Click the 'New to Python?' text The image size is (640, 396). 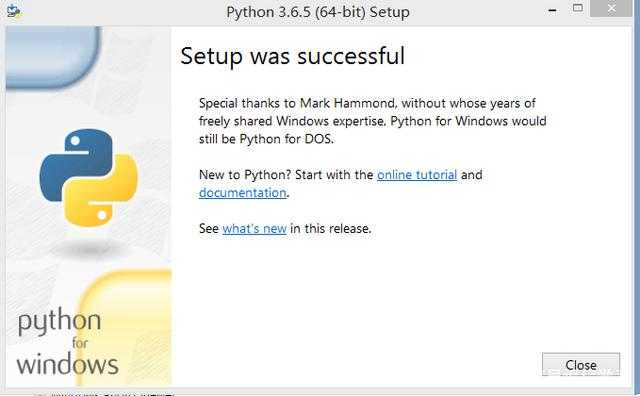[245, 175]
